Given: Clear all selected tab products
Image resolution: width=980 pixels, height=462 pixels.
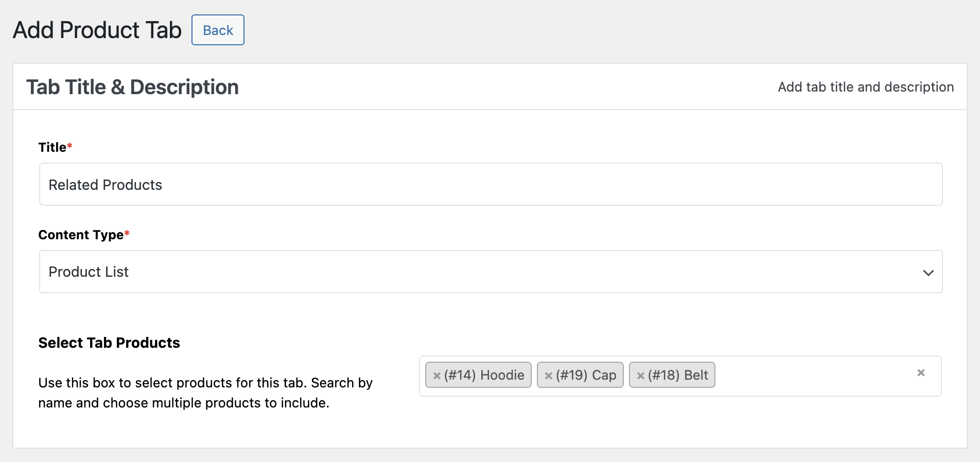Looking at the screenshot, I should [921, 373].
